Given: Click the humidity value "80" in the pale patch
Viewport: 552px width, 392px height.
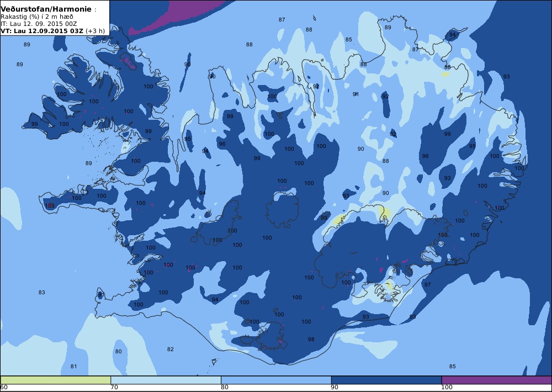Looking at the screenshot, I should 118,352.
